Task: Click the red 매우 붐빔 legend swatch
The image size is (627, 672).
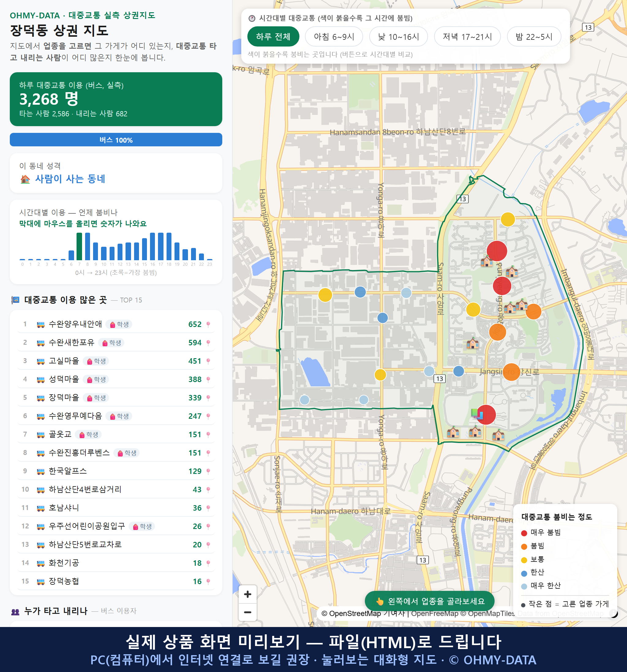Action: coord(524,533)
